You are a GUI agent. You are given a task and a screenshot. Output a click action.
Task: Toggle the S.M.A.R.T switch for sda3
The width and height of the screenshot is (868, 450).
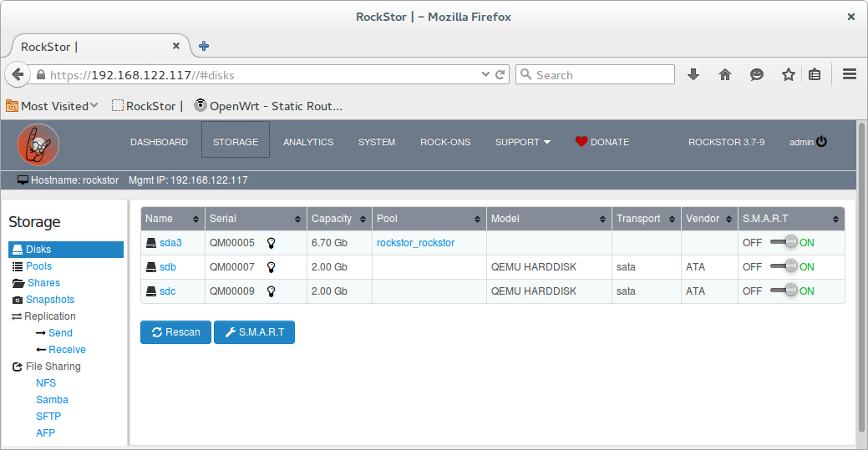coord(784,242)
